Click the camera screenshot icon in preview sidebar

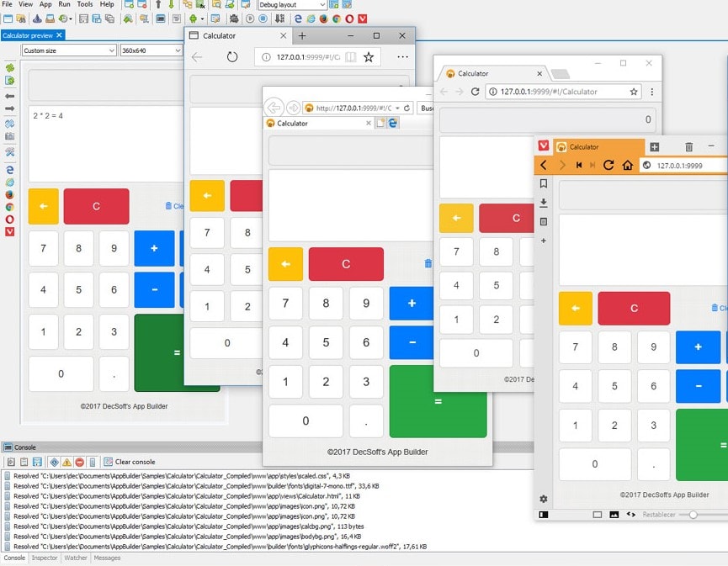[9, 136]
